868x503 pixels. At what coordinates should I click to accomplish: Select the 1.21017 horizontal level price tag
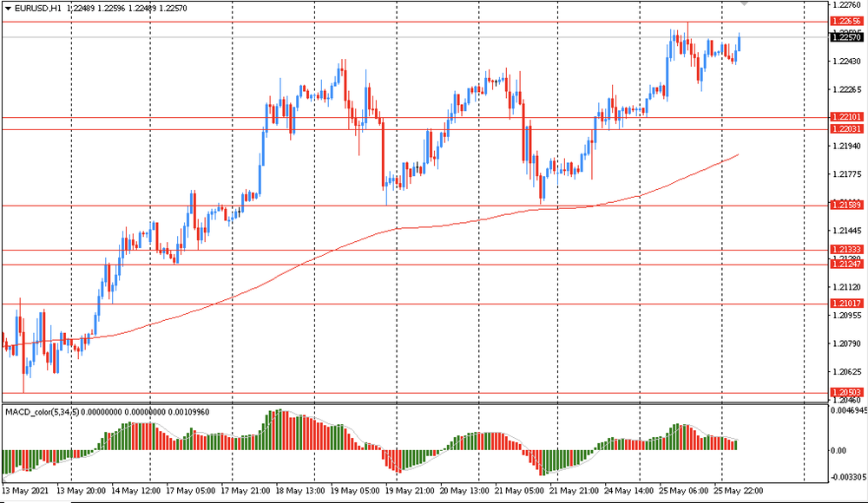point(847,304)
